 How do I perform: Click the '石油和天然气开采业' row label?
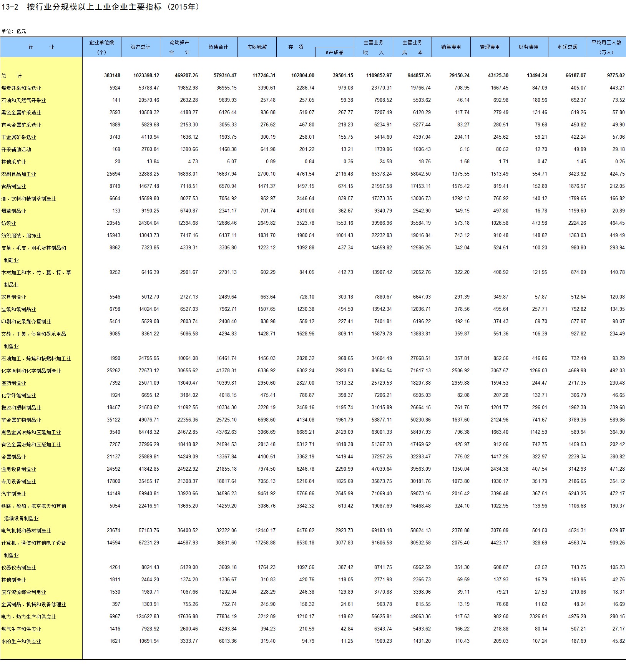point(24,100)
